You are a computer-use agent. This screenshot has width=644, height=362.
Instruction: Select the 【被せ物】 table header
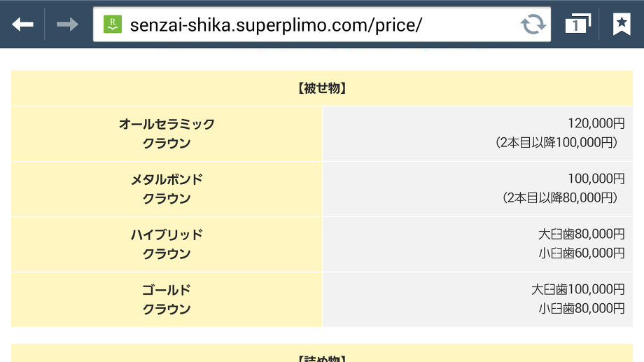coord(322,88)
